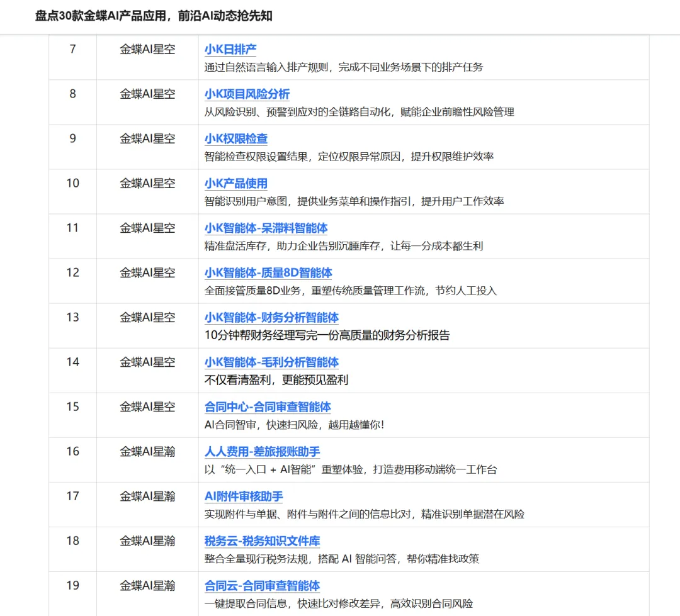Open the AI附件审核助手 link
680x616 pixels.
(244, 496)
